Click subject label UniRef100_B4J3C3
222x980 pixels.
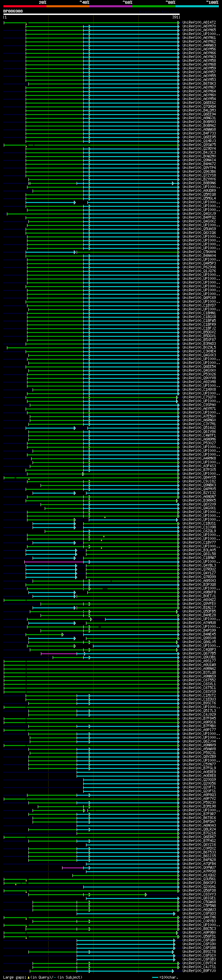tap(199, 152)
